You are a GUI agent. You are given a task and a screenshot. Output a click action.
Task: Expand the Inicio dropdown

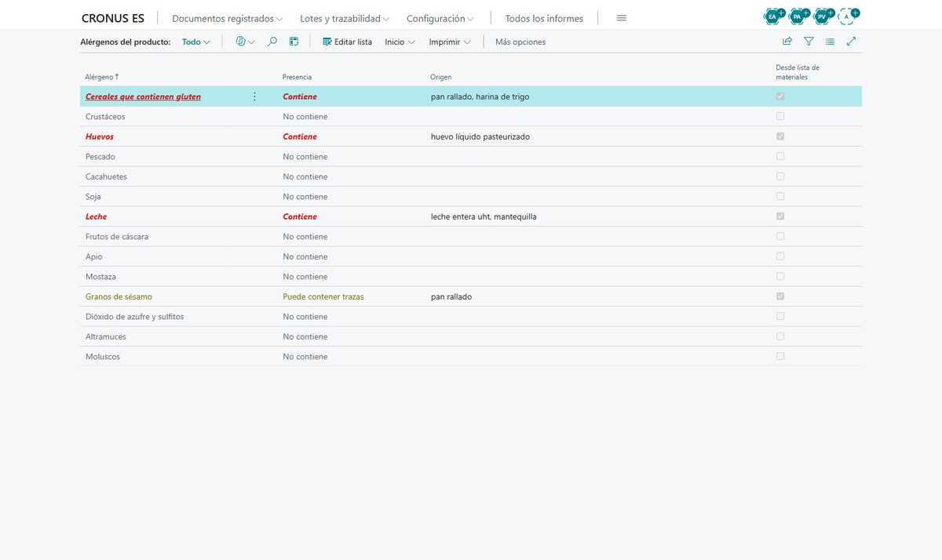point(400,42)
